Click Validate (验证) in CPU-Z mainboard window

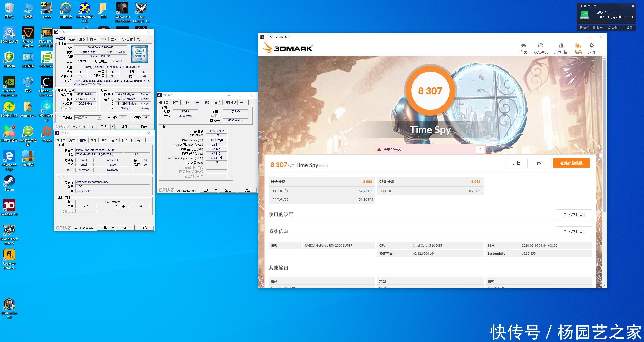pyautogui.click(x=125, y=228)
